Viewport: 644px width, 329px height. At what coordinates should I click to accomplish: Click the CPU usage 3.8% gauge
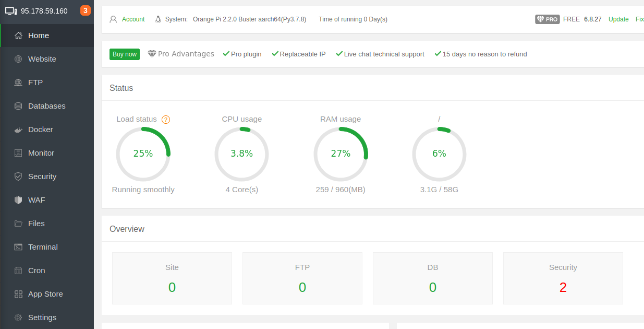(x=241, y=154)
